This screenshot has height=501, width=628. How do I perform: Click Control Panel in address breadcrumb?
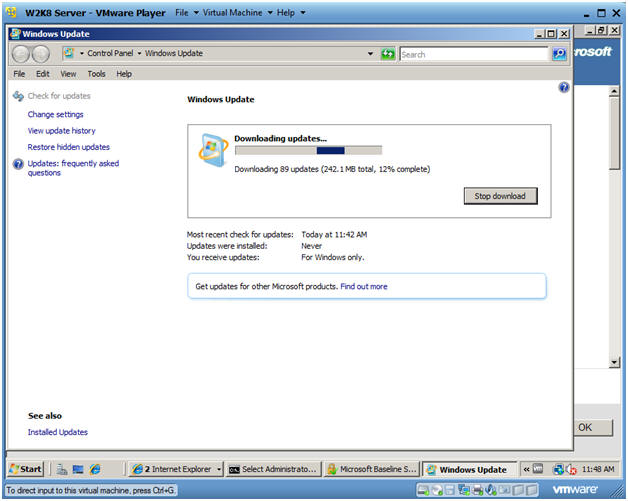[110, 53]
